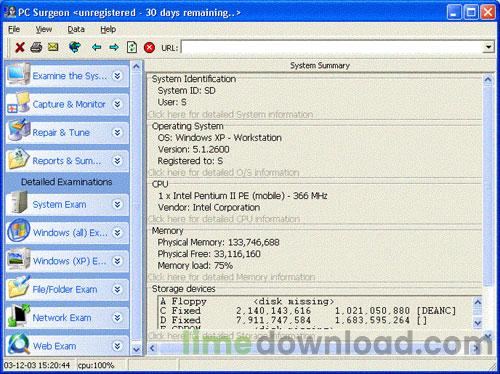Click the Examine the System monitor icon
Screen dimensions: 500x374
[x=19, y=74]
